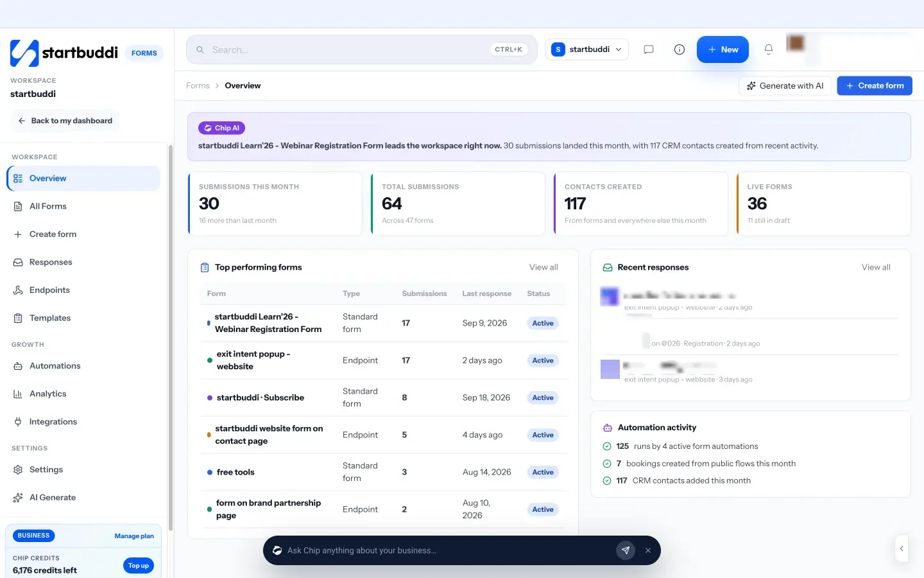View all recent responses
Viewport: 924px width, 578px height.
[876, 267]
